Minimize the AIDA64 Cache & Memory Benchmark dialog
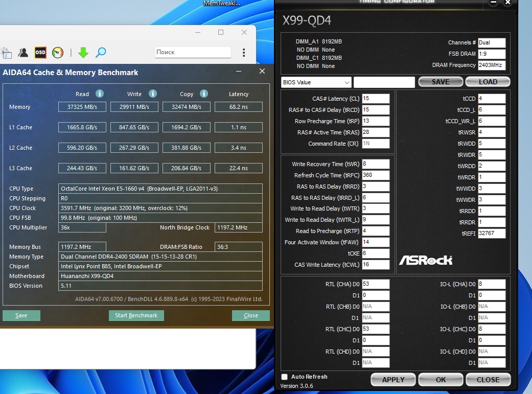532x394 pixels. coord(239,71)
